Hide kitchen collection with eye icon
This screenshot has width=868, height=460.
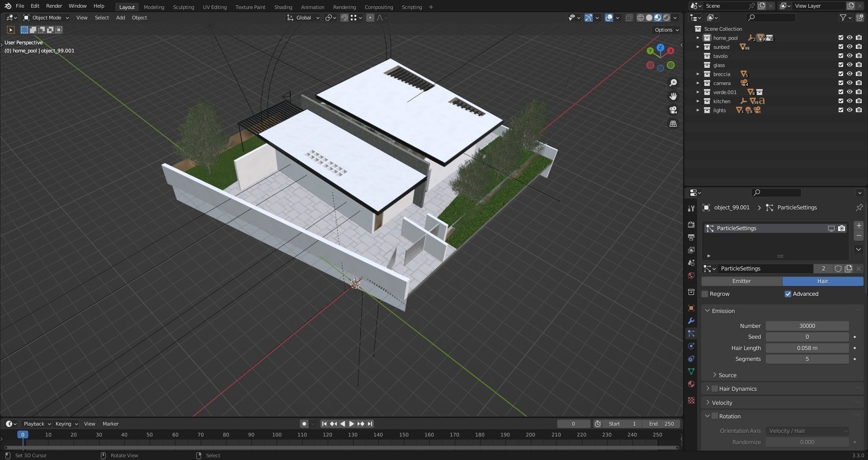849,101
